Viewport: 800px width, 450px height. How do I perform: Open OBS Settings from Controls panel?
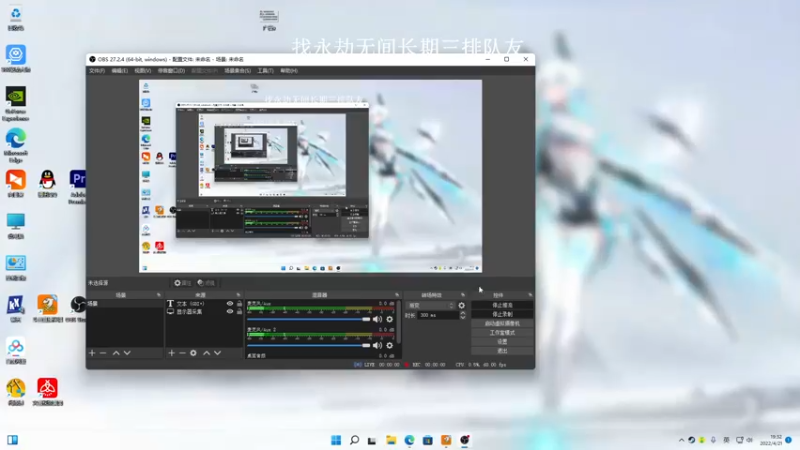tap(503, 342)
